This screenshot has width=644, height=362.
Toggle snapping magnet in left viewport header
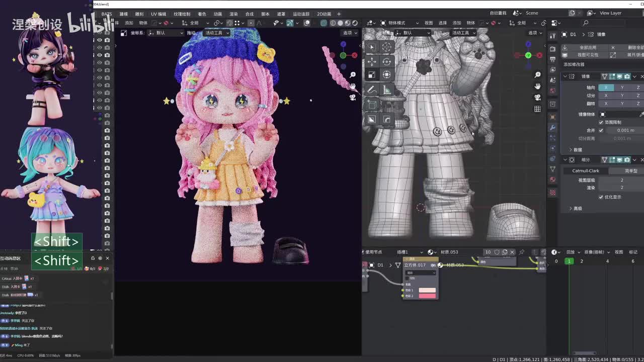pyautogui.click(x=230, y=23)
